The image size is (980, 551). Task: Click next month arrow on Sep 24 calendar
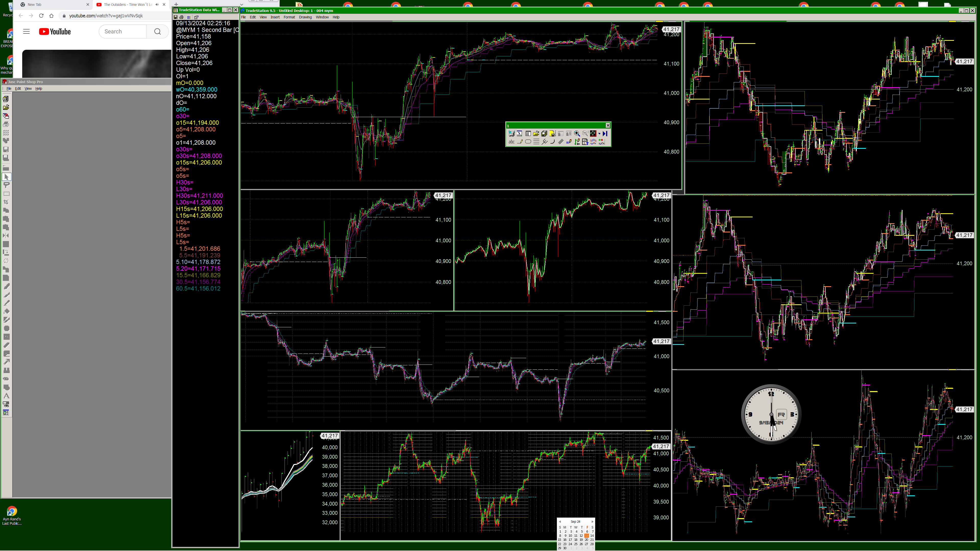592,522
